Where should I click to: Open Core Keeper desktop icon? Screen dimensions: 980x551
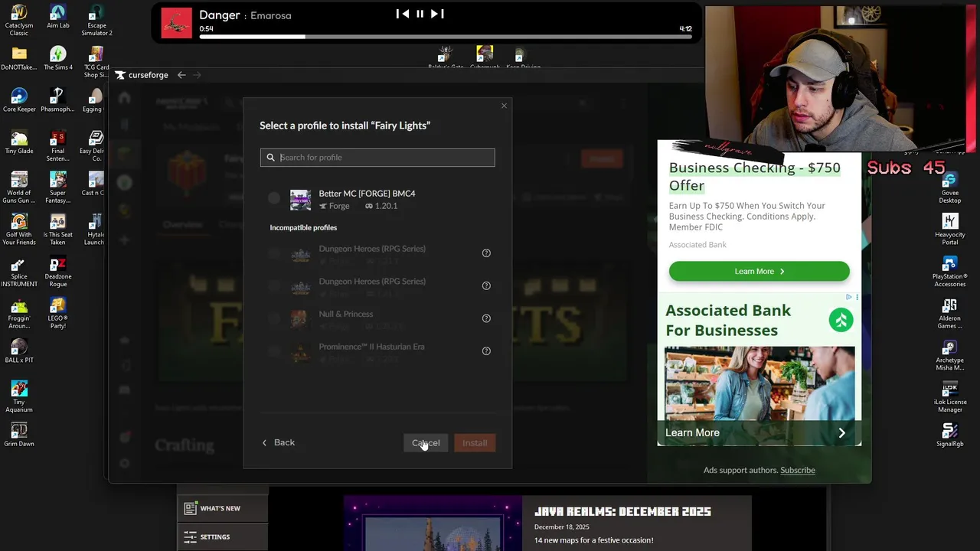[19, 100]
